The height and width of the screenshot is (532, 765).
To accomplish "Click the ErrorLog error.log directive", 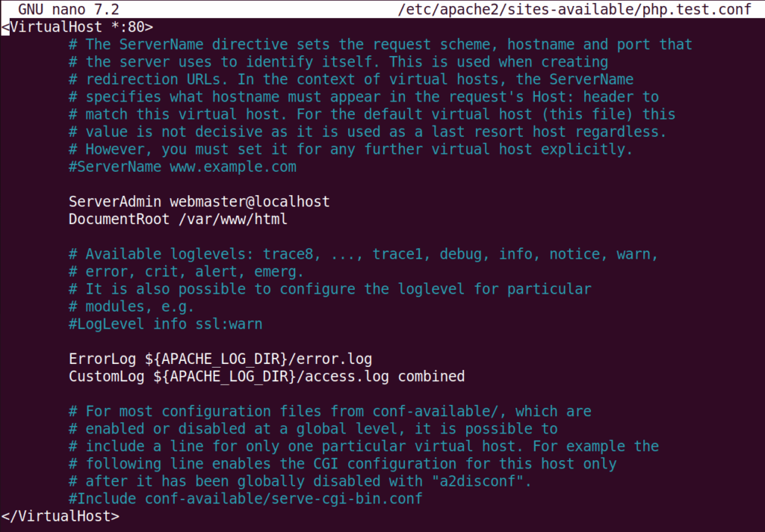I will pos(220,359).
